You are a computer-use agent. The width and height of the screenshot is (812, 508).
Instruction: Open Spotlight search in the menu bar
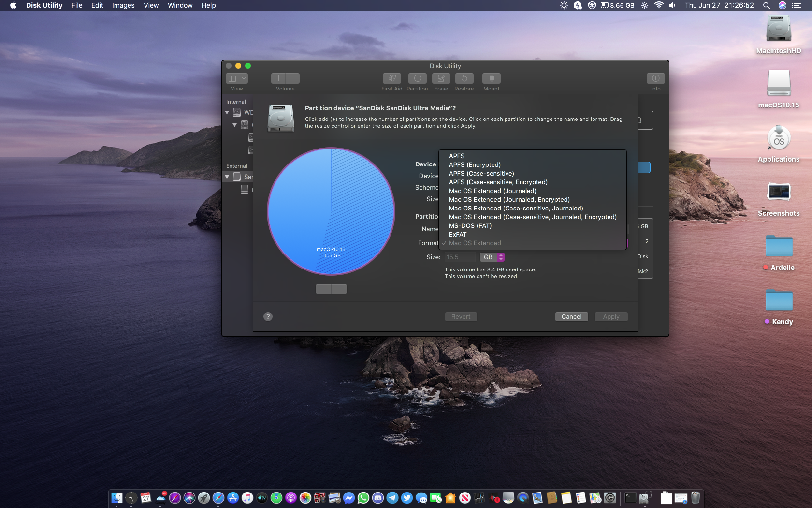pyautogui.click(x=767, y=5)
